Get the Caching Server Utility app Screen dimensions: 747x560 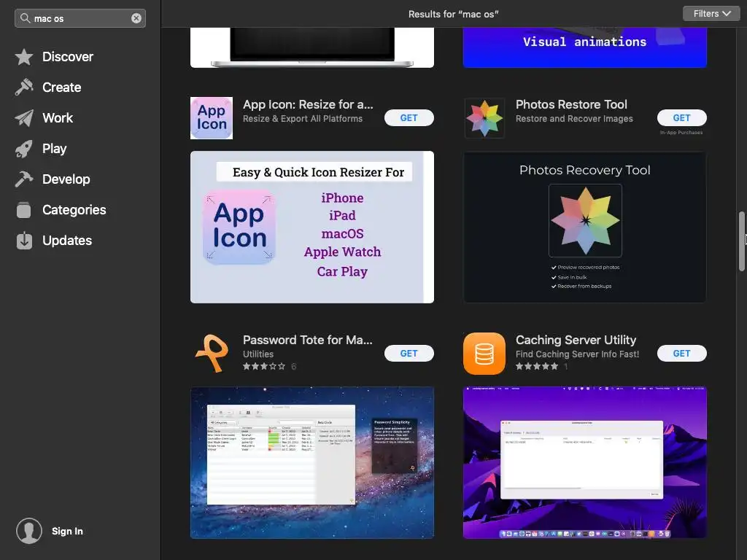[682, 354]
